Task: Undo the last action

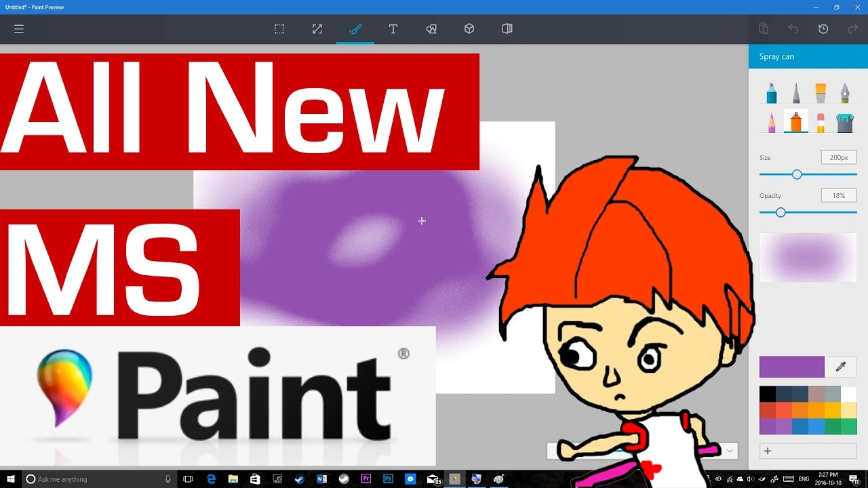Action: pos(793,29)
